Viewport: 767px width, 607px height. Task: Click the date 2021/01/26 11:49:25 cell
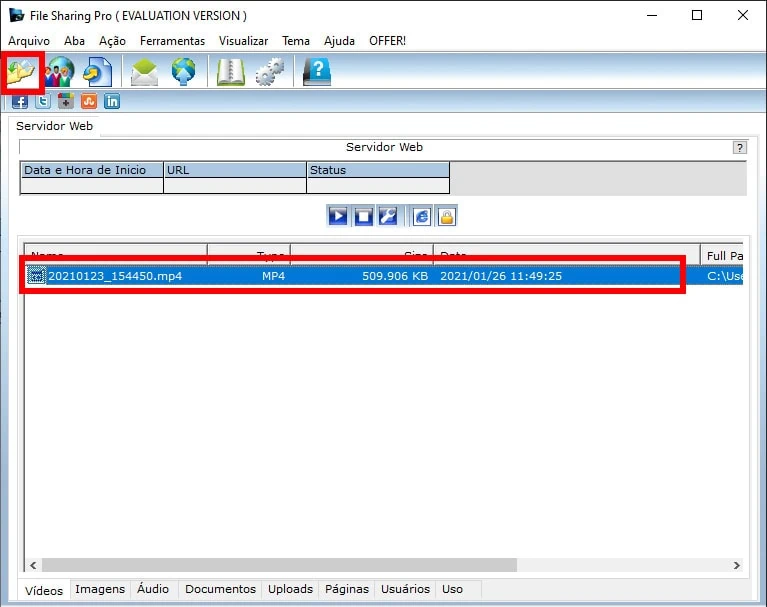click(x=501, y=276)
